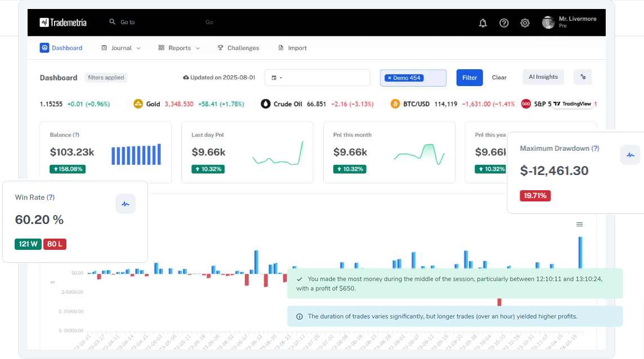Click the BTC/USD bitcoin icon
Viewport: 644px width, 359px height.
(395, 104)
